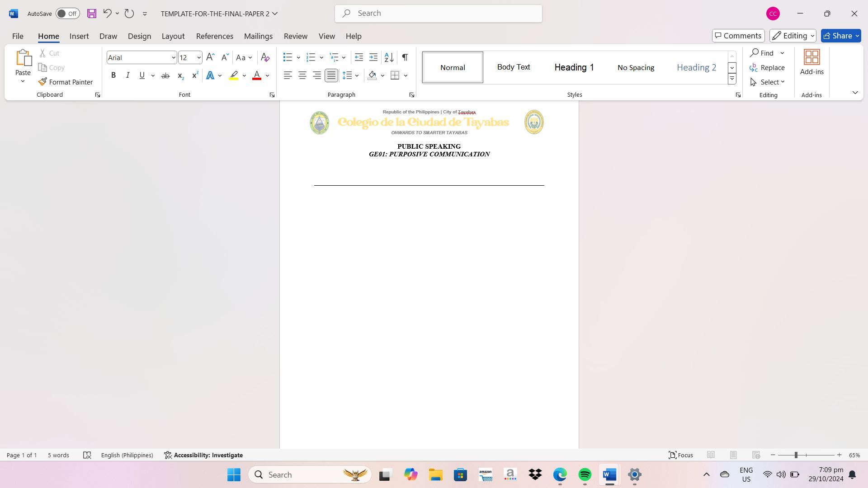Expand the Styles gallery more arrow

pyautogui.click(x=732, y=79)
